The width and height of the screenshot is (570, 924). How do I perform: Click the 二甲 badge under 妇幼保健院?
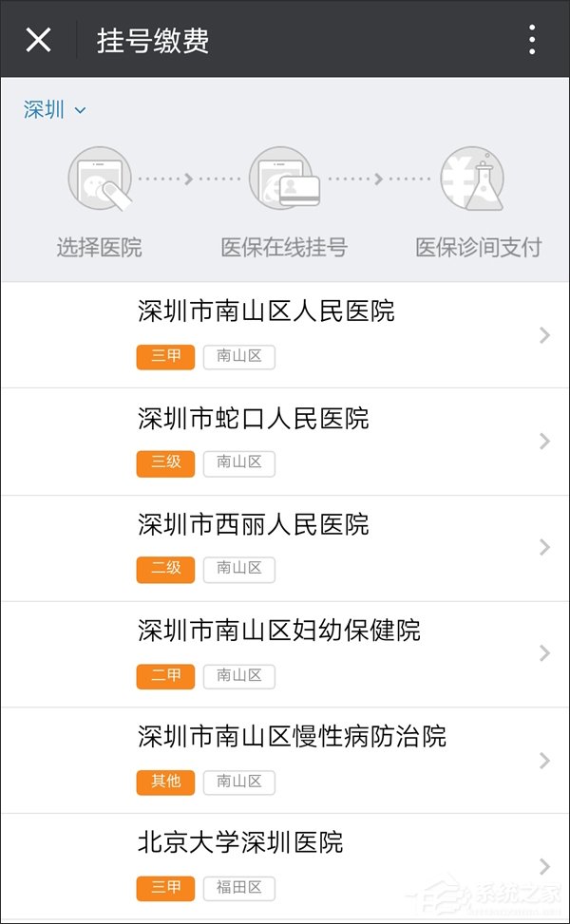coord(164,676)
